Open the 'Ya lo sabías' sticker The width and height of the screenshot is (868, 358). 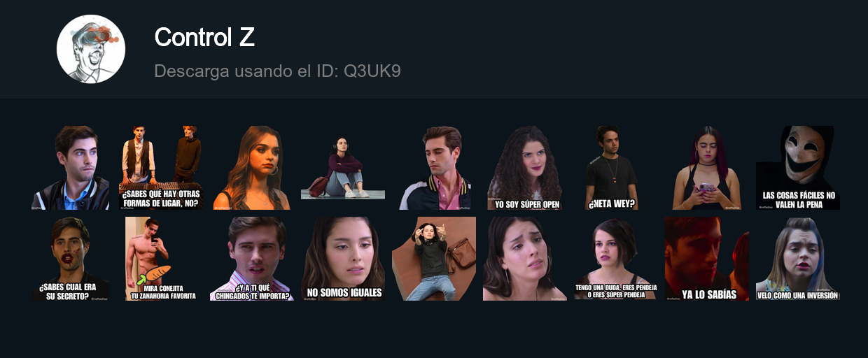(x=707, y=259)
